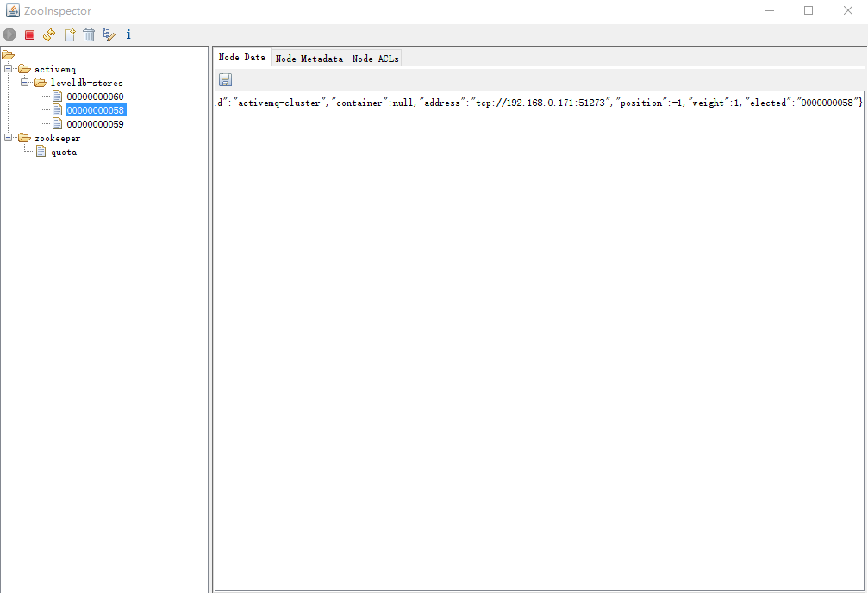Screen dimensions: 868x593
Task: Switch to the Node Metadata tab
Action: click(x=309, y=58)
